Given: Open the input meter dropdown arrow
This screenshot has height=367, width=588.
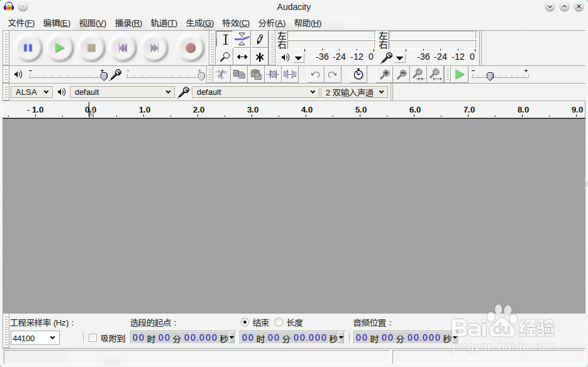Looking at the screenshot, I should click(400, 58).
